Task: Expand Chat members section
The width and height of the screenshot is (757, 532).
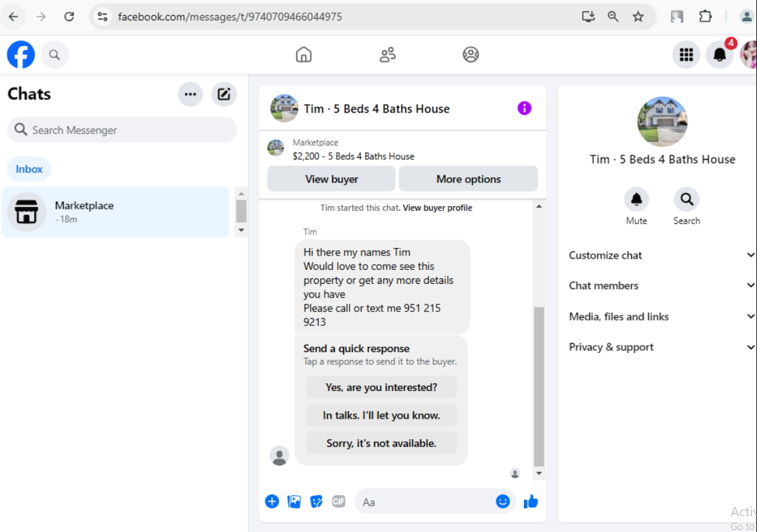Action: point(662,285)
